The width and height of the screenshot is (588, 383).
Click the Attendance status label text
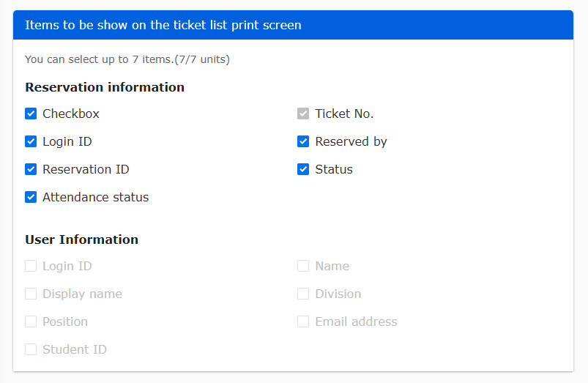point(96,197)
